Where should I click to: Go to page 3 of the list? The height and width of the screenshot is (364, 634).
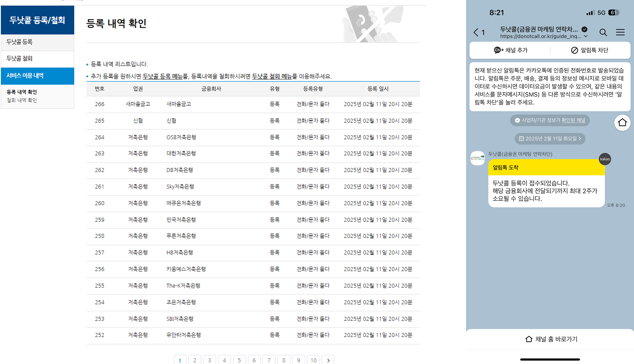tap(210, 360)
